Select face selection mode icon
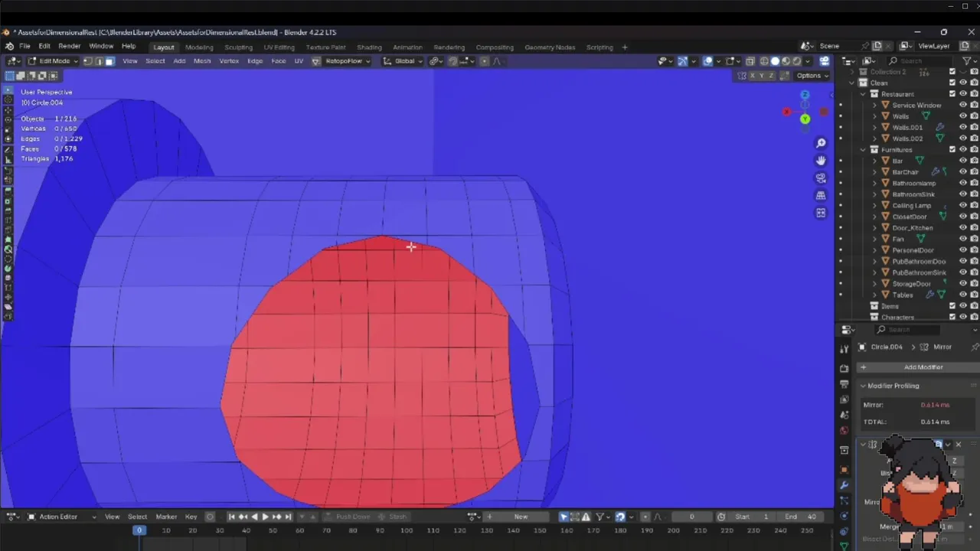980x551 pixels. (109, 61)
